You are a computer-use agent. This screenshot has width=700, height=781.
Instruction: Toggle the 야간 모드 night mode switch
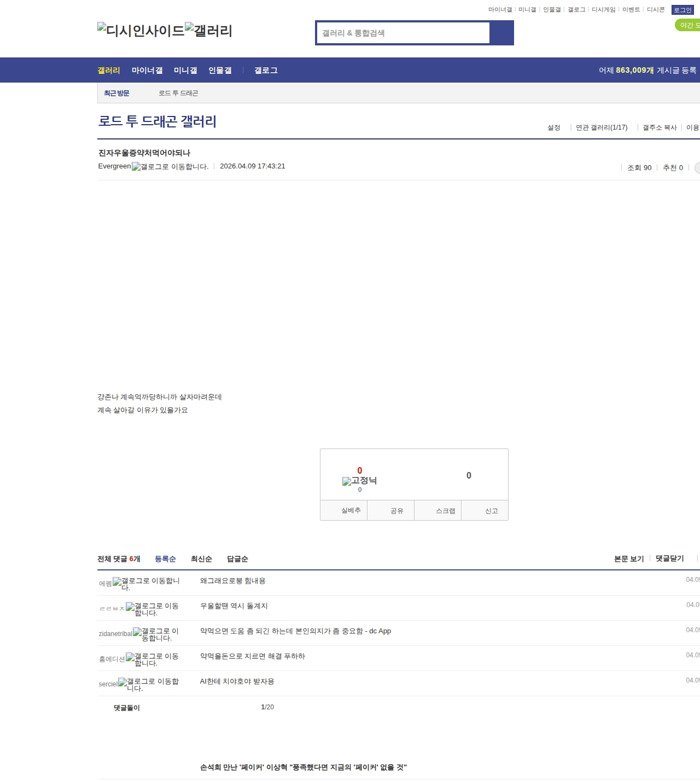688,25
